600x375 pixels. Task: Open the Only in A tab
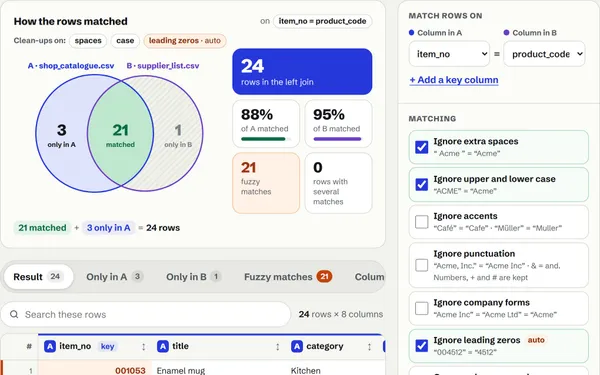(114, 277)
